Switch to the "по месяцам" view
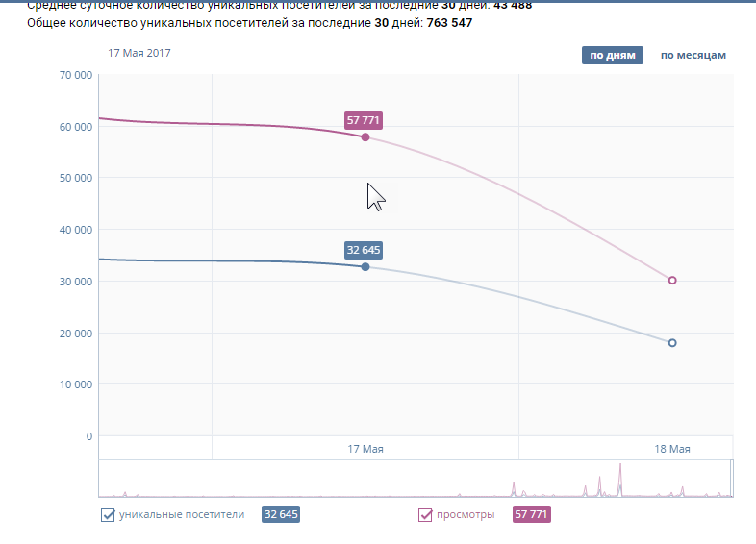The height and width of the screenshot is (544, 756). 693,55
